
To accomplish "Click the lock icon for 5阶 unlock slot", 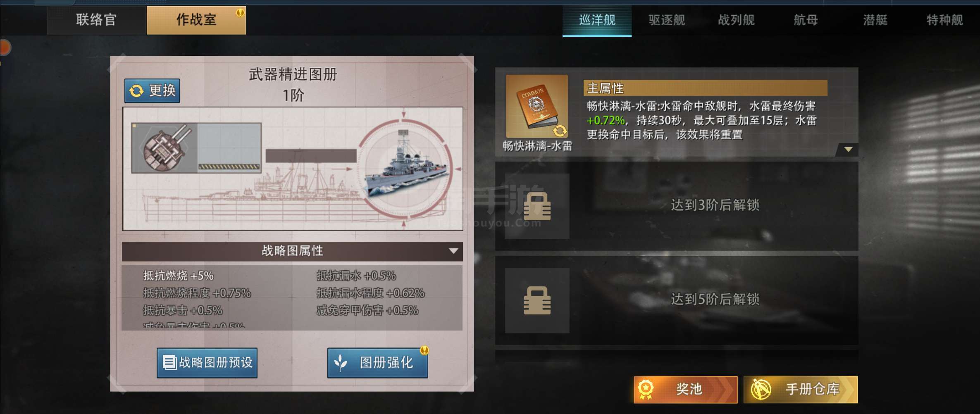I will (x=537, y=300).
